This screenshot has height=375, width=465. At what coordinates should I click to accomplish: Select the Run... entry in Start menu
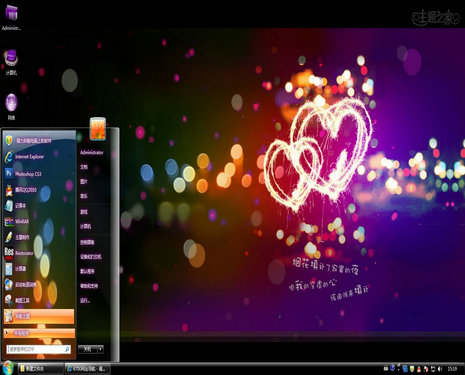pos(85,300)
